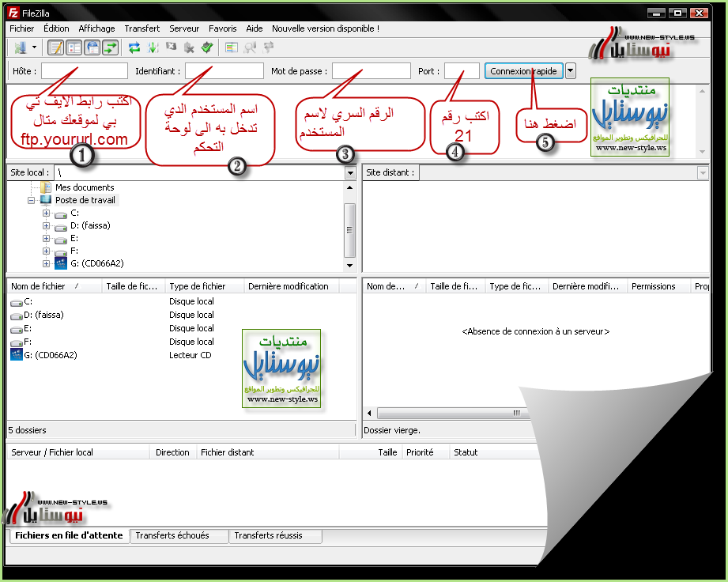Toggle remote directory tree display

coord(92,47)
